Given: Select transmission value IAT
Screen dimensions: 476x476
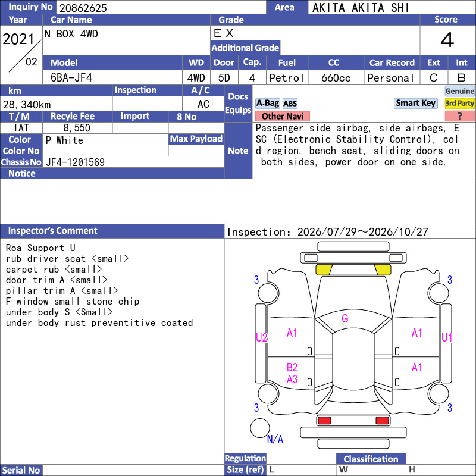Looking at the screenshot, I should [21, 128].
